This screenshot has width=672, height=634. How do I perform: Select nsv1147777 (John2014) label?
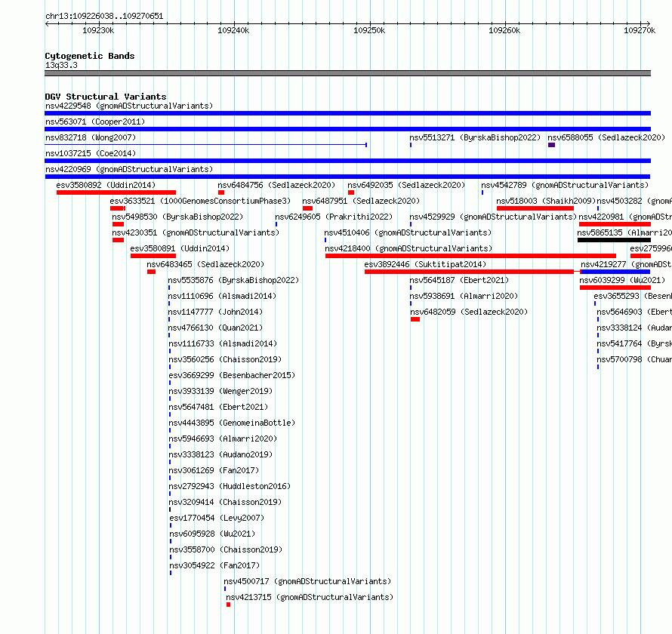pos(215,312)
